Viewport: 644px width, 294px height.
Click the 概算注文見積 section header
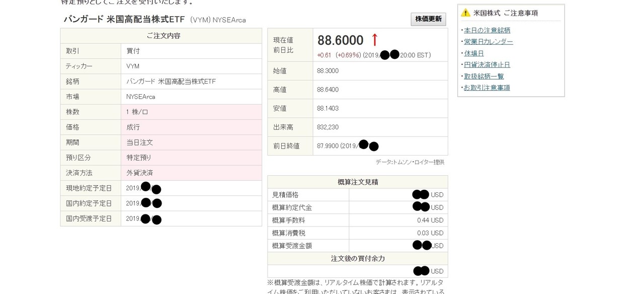[358, 182]
